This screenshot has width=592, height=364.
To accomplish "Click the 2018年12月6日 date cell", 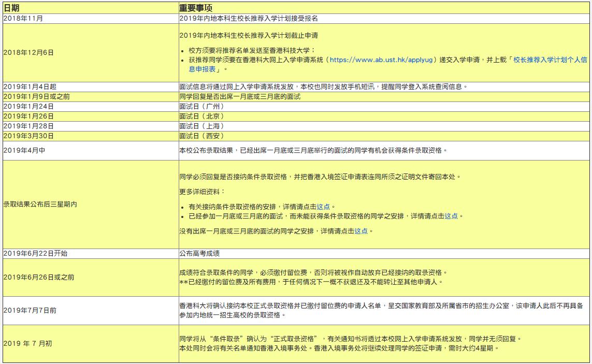I will [x=28, y=53].
